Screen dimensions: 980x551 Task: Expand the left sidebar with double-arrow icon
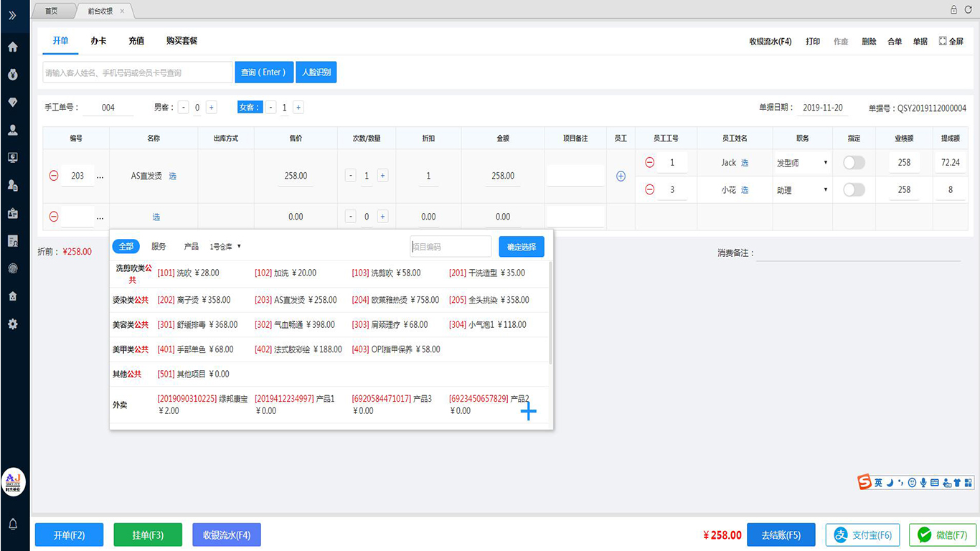(13, 14)
